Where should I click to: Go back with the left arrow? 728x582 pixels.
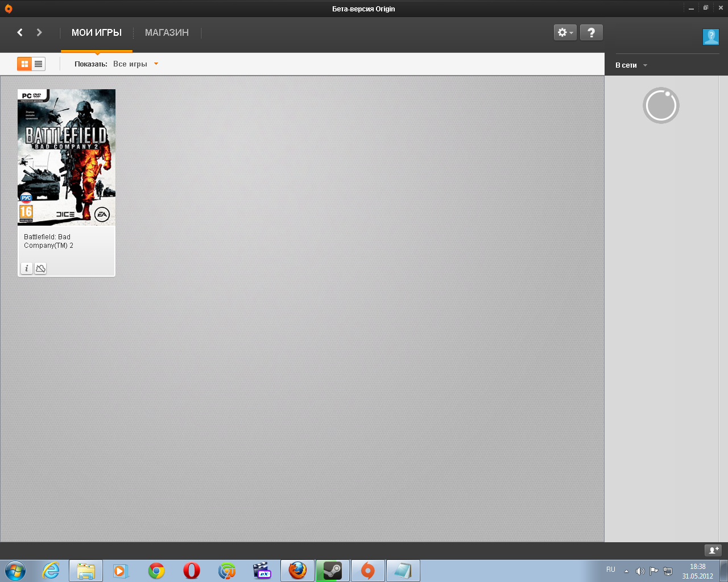coord(20,32)
